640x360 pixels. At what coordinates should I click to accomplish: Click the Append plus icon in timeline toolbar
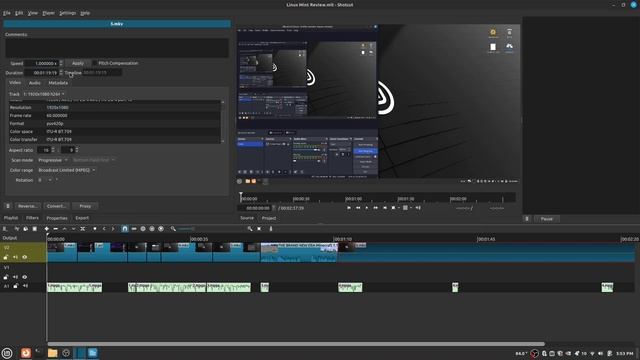click(x=47, y=229)
